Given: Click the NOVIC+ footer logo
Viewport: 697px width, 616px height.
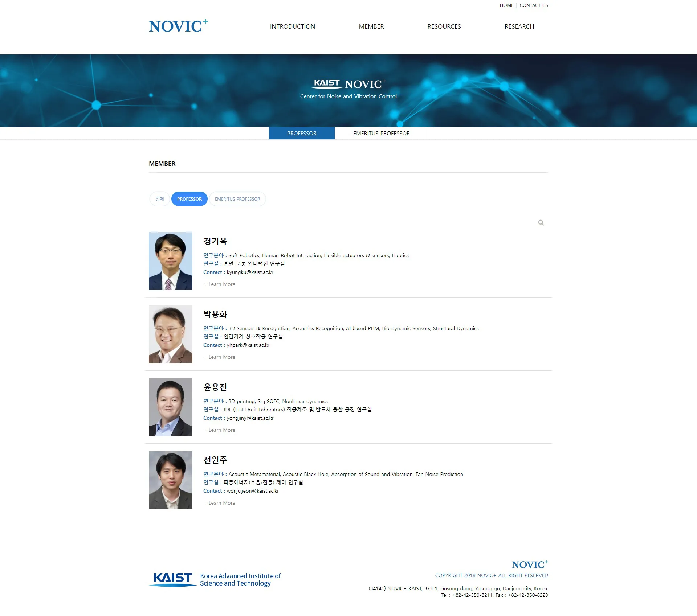Looking at the screenshot, I should tap(530, 564).
